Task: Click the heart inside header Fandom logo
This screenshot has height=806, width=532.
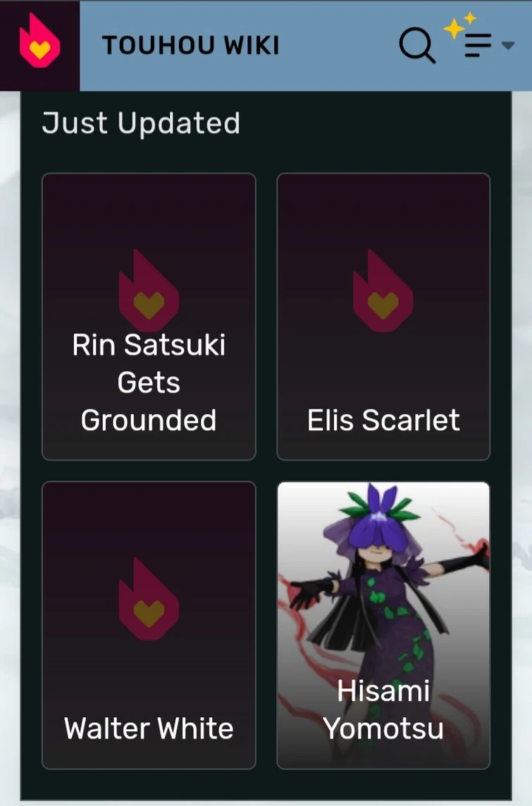Action: pos(39,50)
